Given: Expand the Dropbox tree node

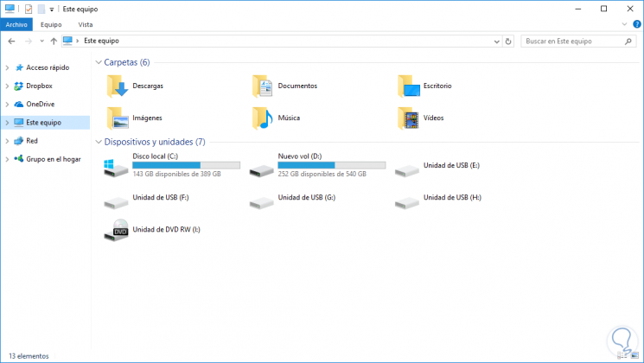Looking at the screenshot, I should click(x=7, y=86).
